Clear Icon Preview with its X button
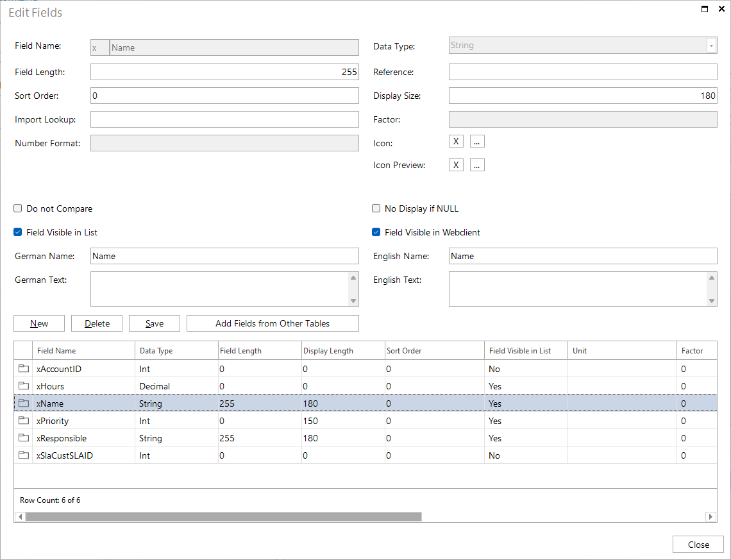The width and height of the screenshot is (731, 560). point(456,165)
